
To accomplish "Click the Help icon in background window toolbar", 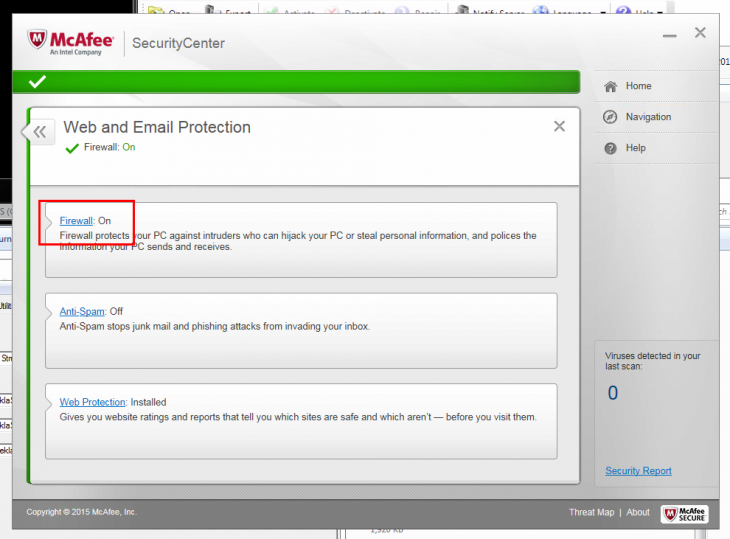I will tap(624, 10).
